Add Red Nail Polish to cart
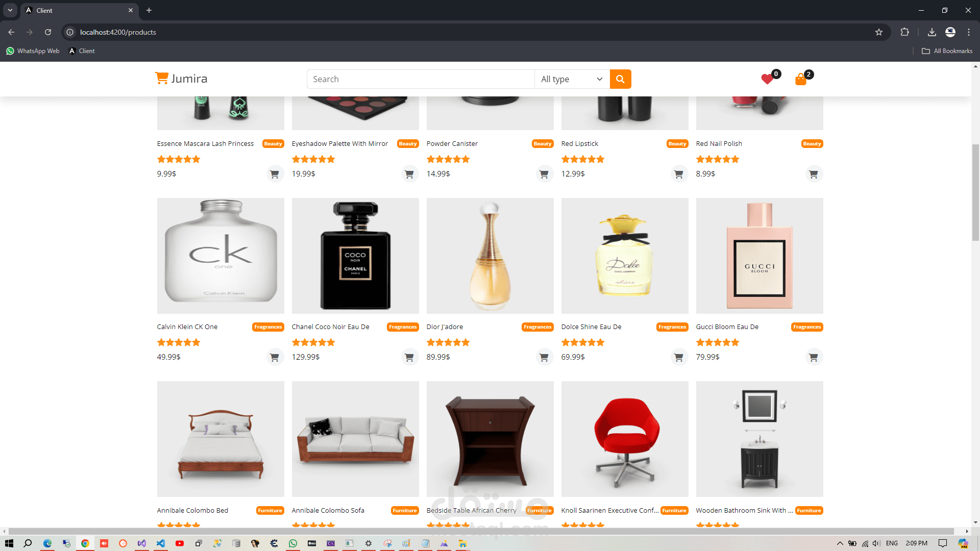Image resolution: width=980 pixels, height=551 pixels. [x=814, y=174]
